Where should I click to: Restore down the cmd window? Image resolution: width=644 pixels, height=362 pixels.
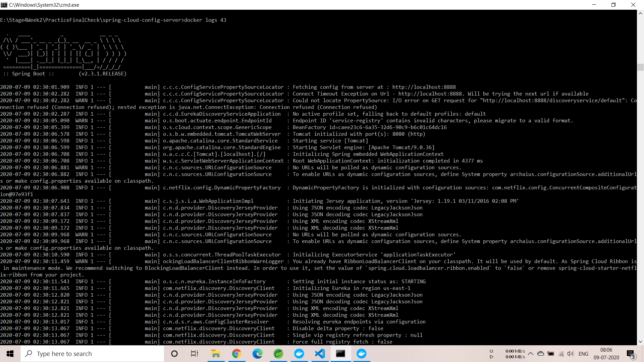613,5
